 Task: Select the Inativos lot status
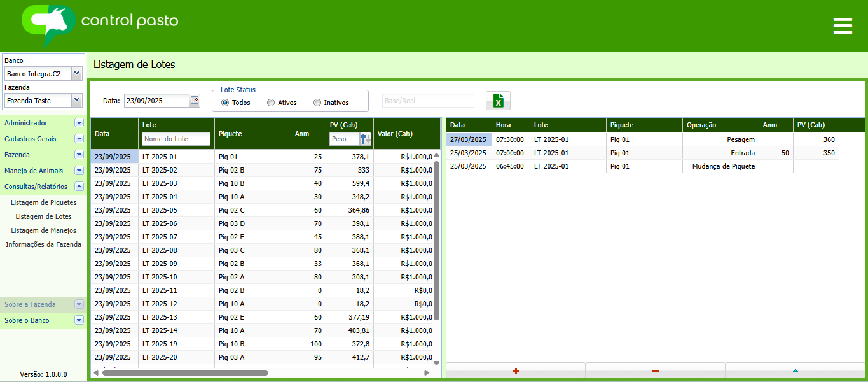317,103
